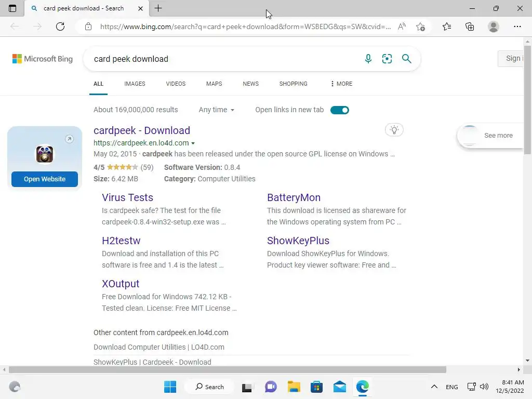This screenshot has width=532, height=399.
Task: Open the Chat app on taskbar
Action: (270, 387)
